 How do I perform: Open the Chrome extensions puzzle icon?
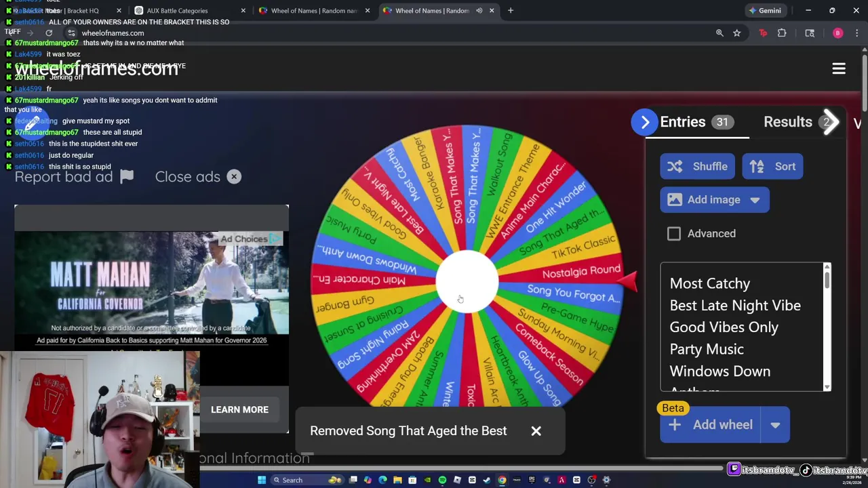[782, 33]
